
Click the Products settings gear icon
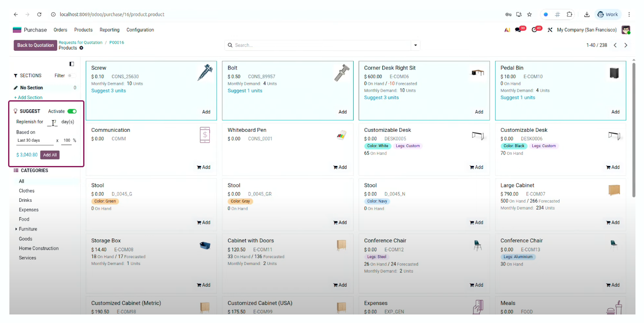coord(81,48)
